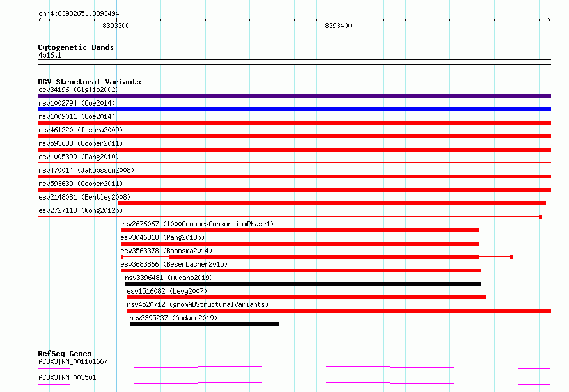Open the nsv1009011 (Coe2014) variant label
569x392 pixels.
coord(77,116)
